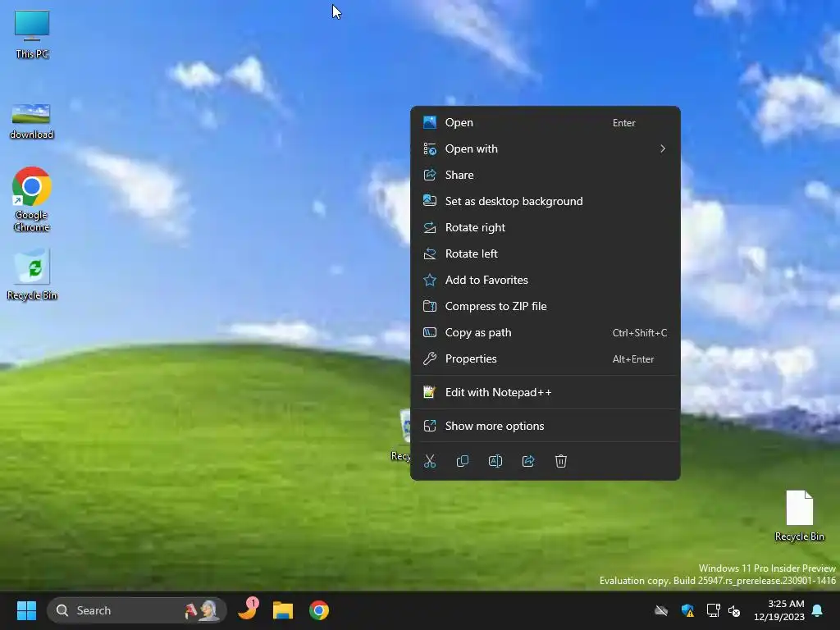Open This PC desktop icon
The width and height of the screenshot is (840, 630).
[32, 34]
